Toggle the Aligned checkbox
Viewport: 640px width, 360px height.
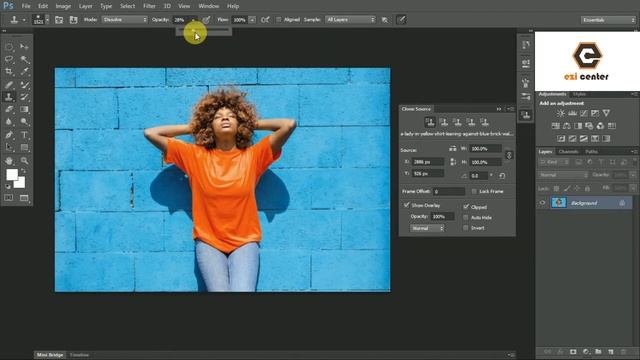[x=278, y=20]
